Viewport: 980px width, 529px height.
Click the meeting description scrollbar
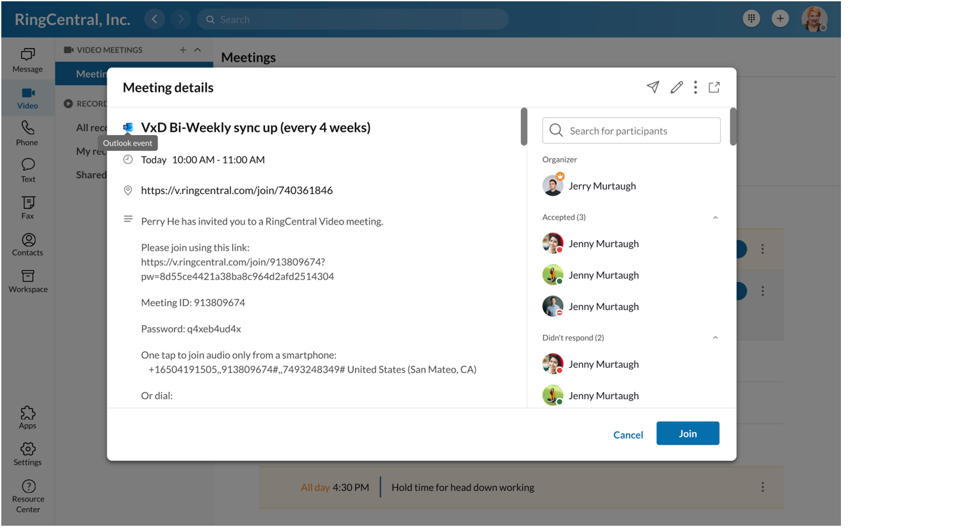tap(524, 127)
